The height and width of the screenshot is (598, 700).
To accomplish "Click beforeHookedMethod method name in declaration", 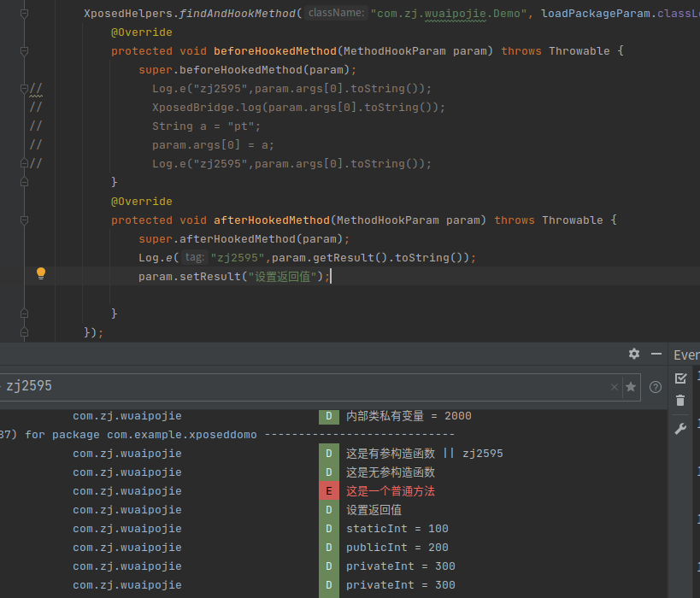I will 275,51.
